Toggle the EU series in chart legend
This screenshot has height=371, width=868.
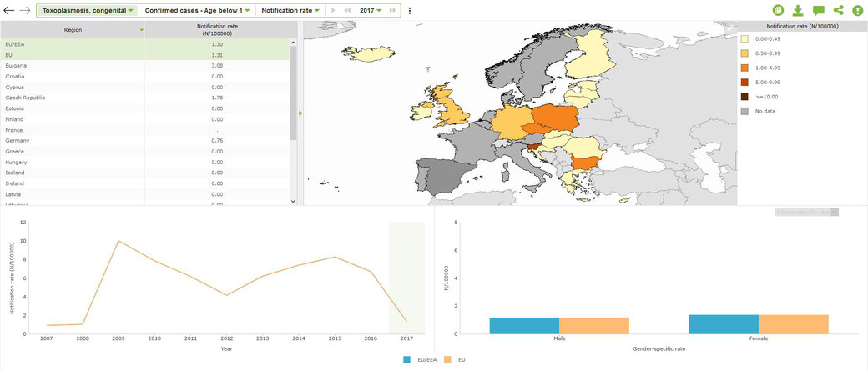pyautogui.click(x=454, y=360)
